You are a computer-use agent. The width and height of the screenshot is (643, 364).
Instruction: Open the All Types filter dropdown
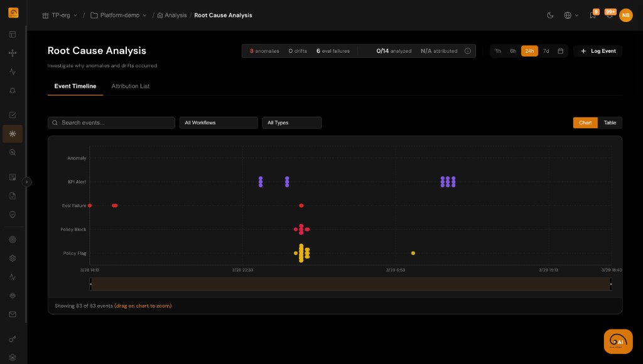[291, 122]
